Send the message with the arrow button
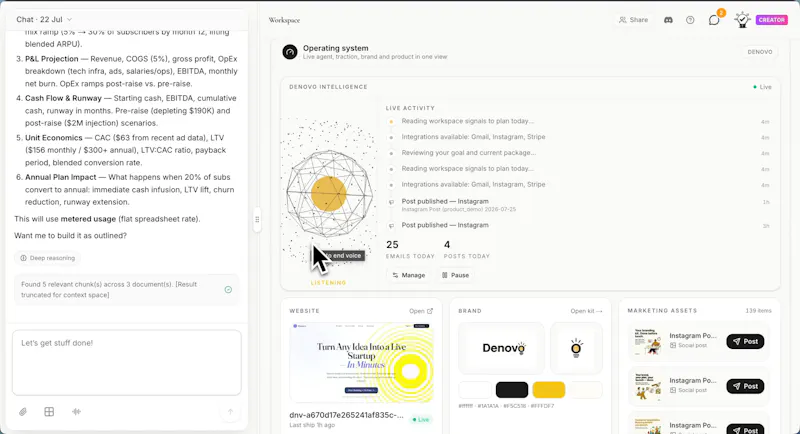This screenshot has width=800, height=434. click(230, 412)
